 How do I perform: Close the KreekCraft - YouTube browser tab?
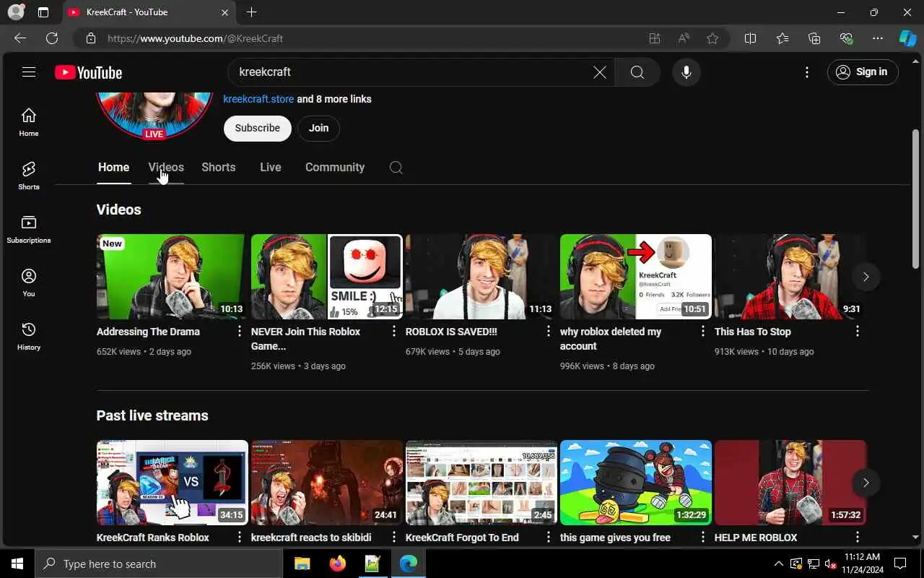click(x=225, y=12)
